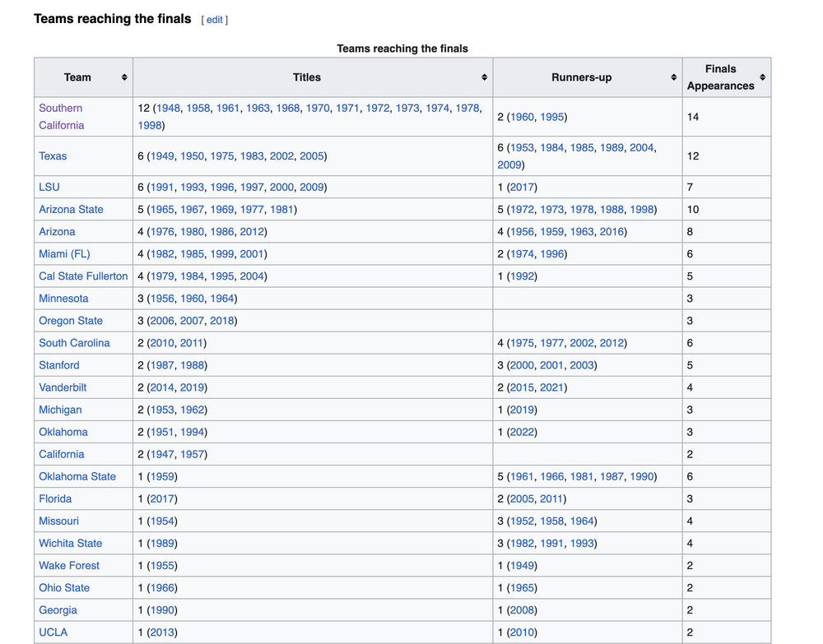Open the Oregon State team link
The image size is (823, 644).
click(71, 321)
